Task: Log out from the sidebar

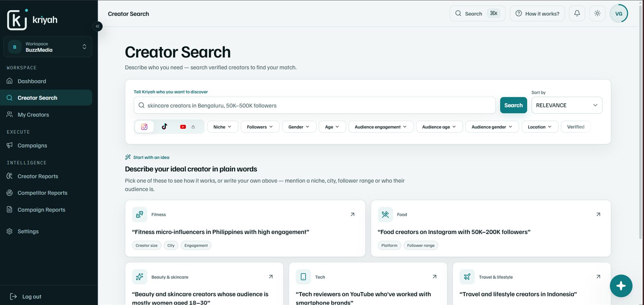Action: 26,297
